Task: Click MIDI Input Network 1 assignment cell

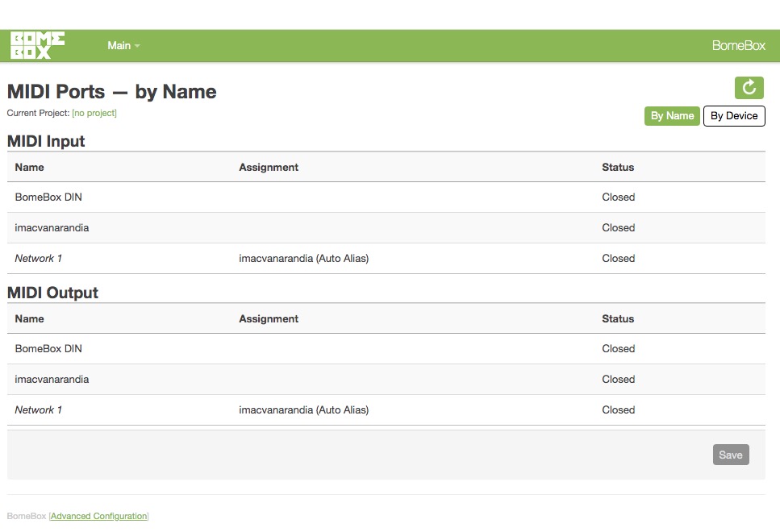Action: point(303,258)
